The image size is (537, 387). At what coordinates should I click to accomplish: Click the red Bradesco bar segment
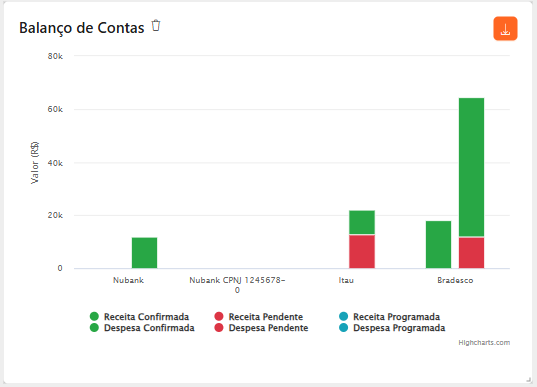[x=472, y=253]
